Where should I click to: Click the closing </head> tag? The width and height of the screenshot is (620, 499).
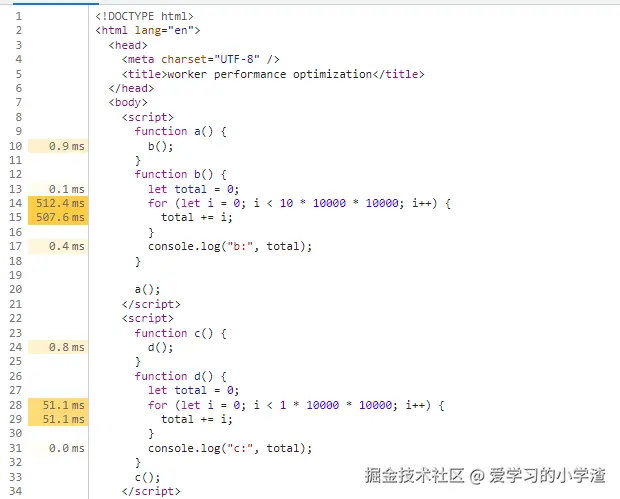[131, 88]
